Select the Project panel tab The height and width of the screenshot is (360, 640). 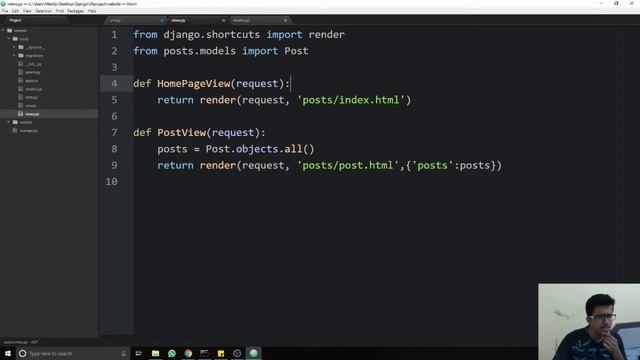(x=16, y=20)
